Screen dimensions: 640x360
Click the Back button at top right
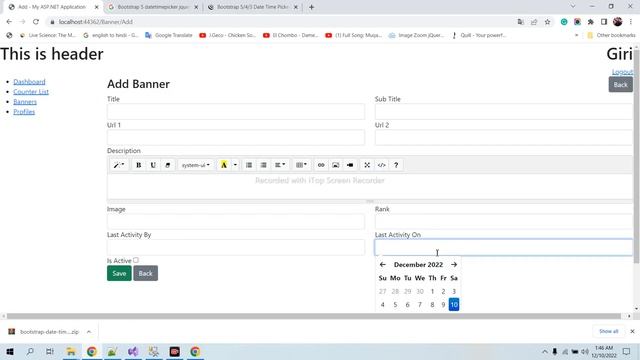(x=620, y=84)
